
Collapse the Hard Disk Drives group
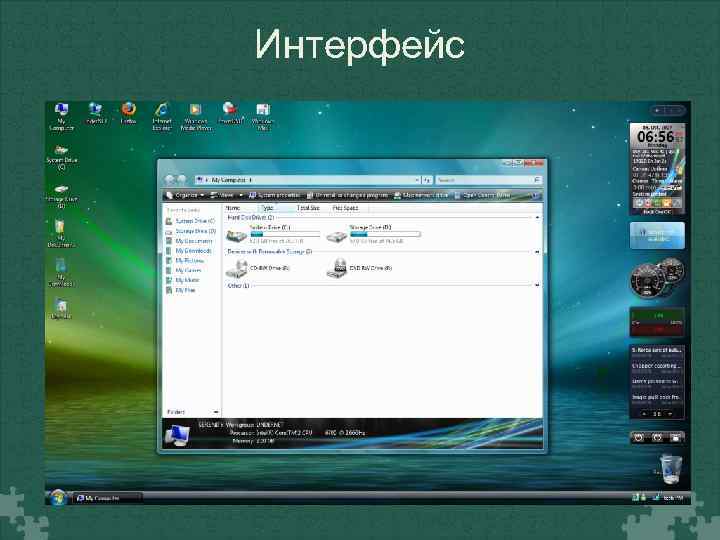pyautogui.click(x=537, y=218)
